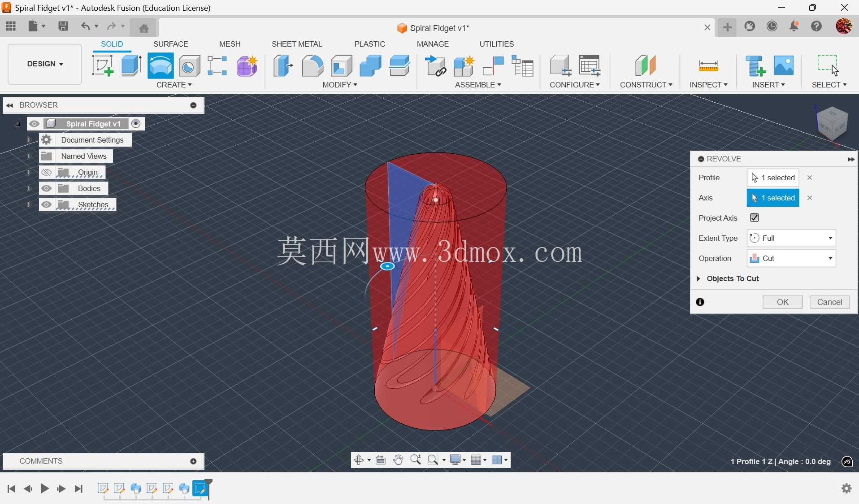Click the Insert Derive icon
Screen dimensions: 859x504
[755, 66]
